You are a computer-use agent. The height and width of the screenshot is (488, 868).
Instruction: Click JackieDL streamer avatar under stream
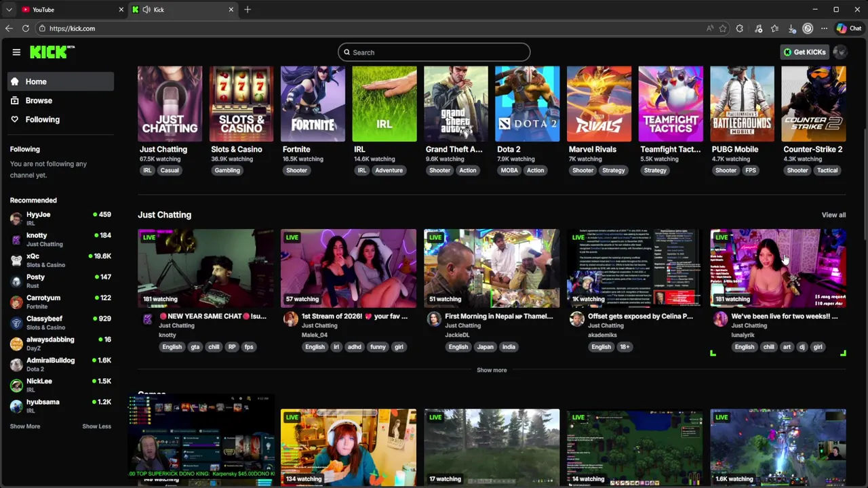434,319
